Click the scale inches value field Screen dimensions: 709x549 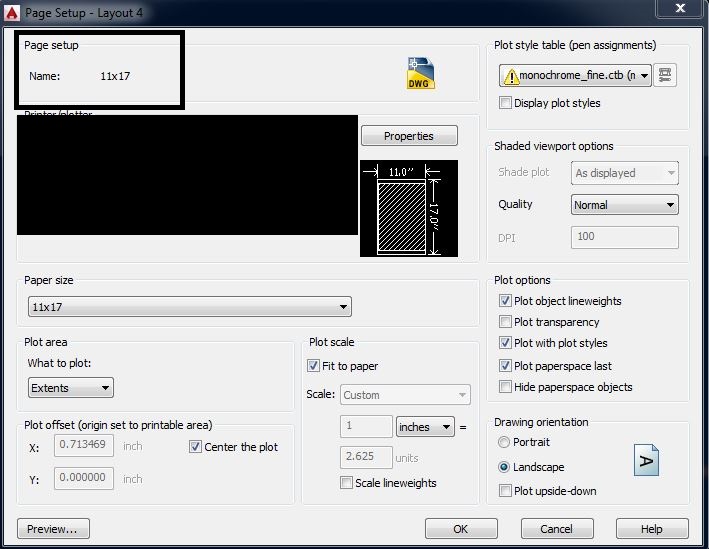point(366,426)
